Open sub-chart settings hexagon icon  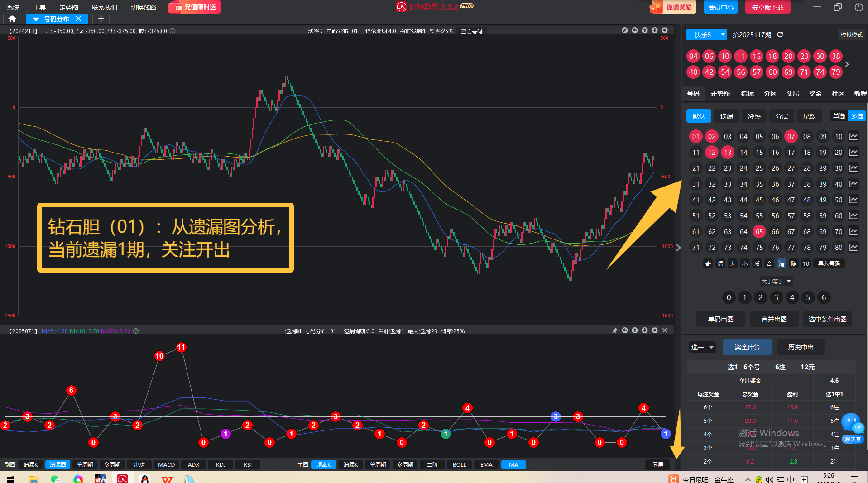coord(655,330)
